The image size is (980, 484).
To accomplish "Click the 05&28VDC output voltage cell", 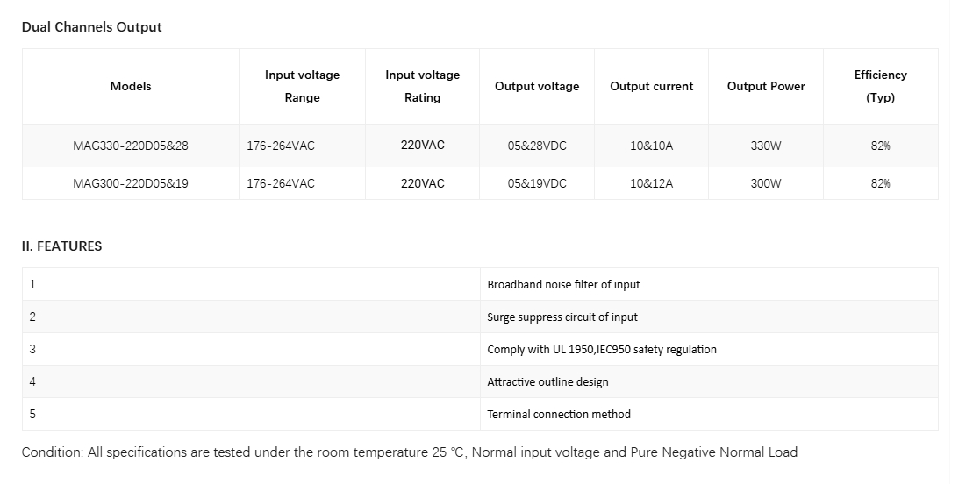I will tap(537, 146).
